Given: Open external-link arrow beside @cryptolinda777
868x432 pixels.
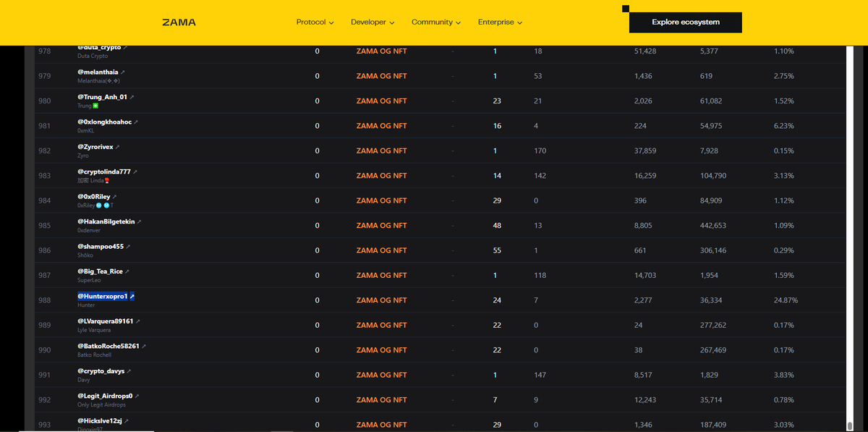Looking at the screenshot, I should tap(135, 171).
